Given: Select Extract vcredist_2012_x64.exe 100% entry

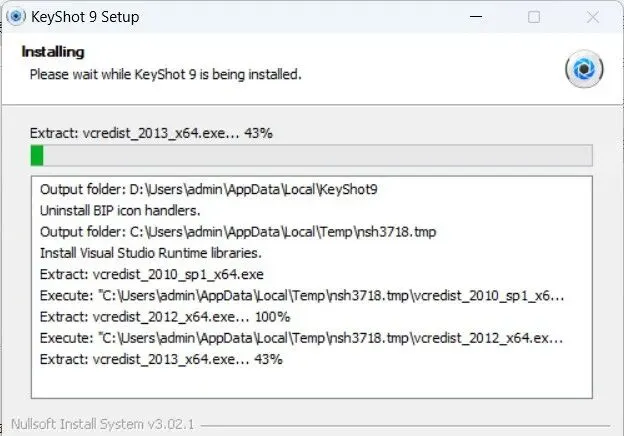Looking at the screenshot, I should coord(165,317).
